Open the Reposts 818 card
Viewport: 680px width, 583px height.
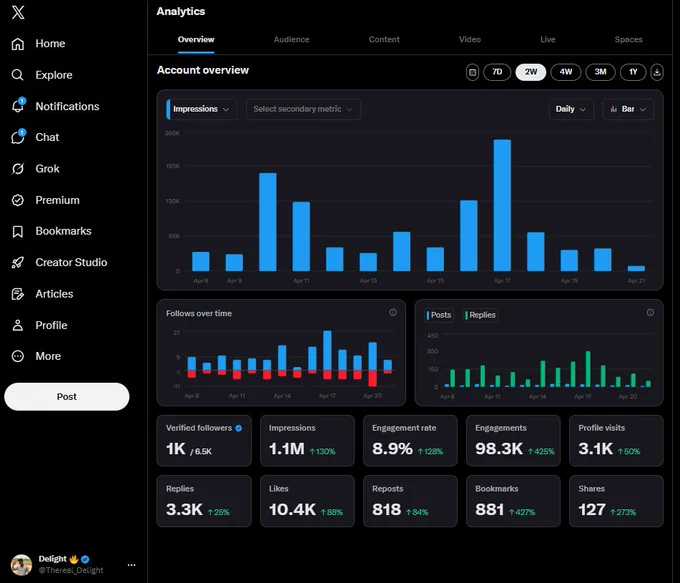click(410, 501)
